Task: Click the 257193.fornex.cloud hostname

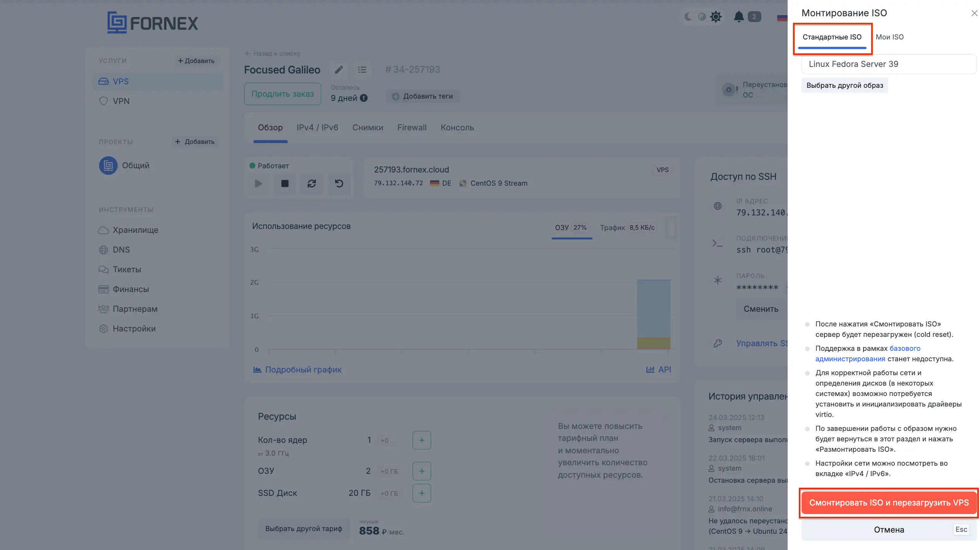Action: pyautogui.click(x=411, y=170)
